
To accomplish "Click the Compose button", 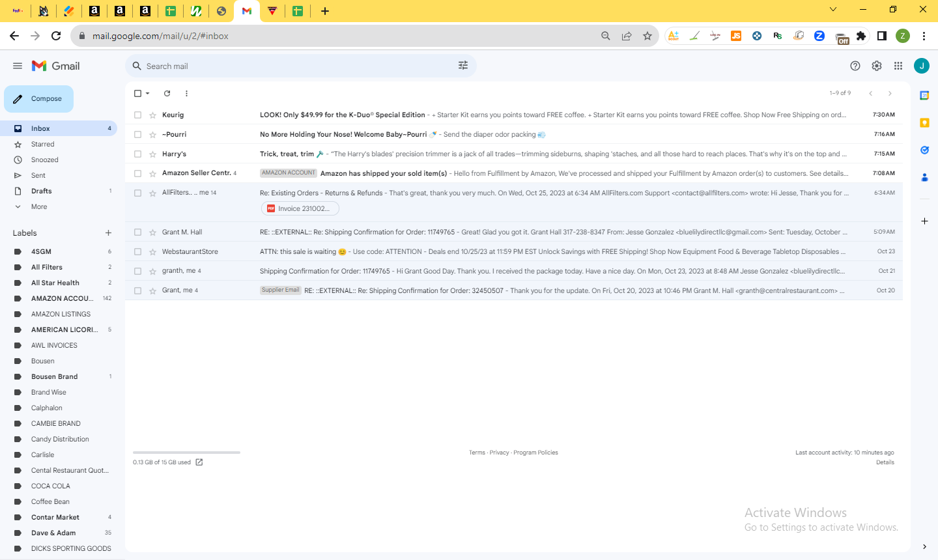I will tap(39, 99).
